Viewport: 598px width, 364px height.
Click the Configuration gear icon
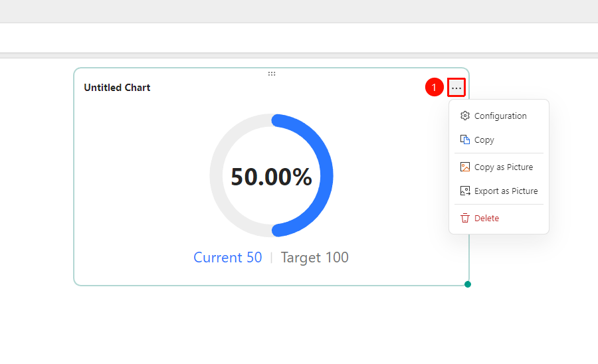point(464,116)
